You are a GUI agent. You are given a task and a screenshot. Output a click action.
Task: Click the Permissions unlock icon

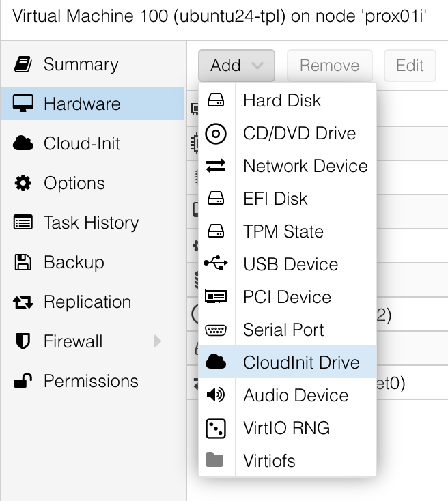(23, 381)
